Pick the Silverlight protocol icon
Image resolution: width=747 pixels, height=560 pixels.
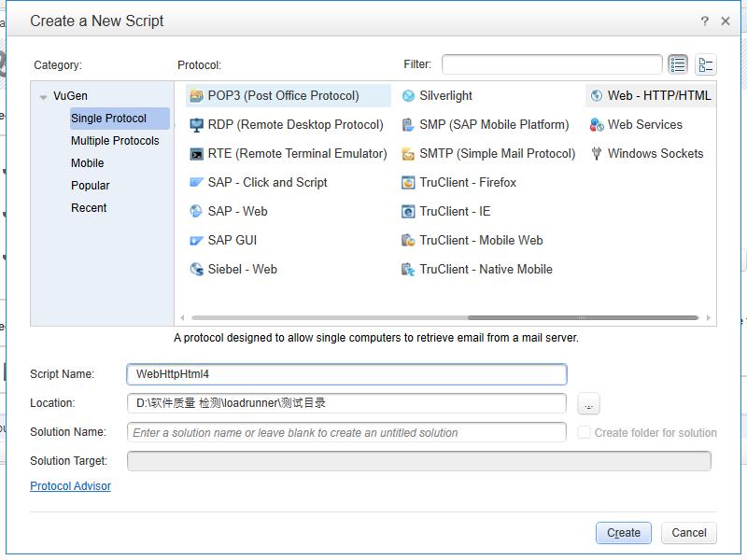pos(408,96)
